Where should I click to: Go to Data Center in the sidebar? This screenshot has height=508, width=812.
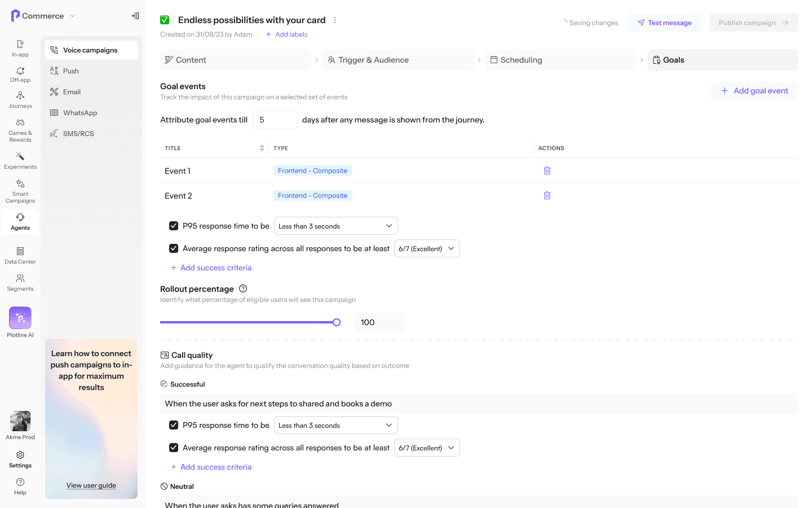click(20, 256)
